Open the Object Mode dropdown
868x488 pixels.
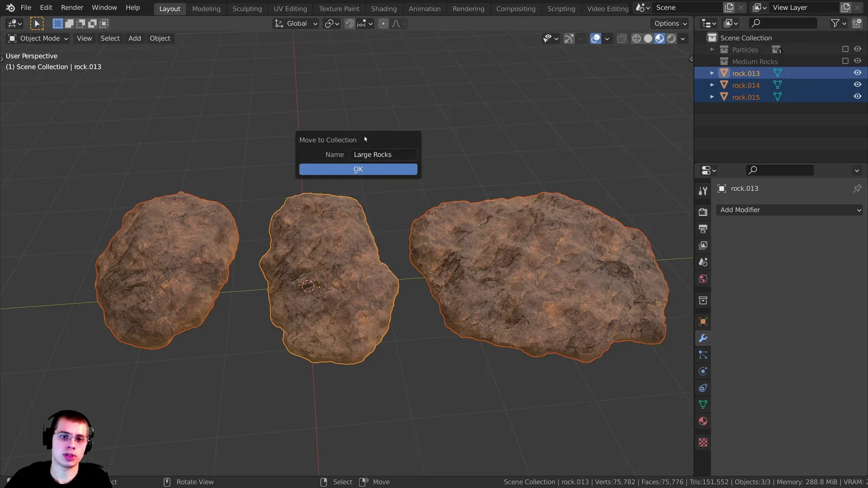tap(37, 38)
